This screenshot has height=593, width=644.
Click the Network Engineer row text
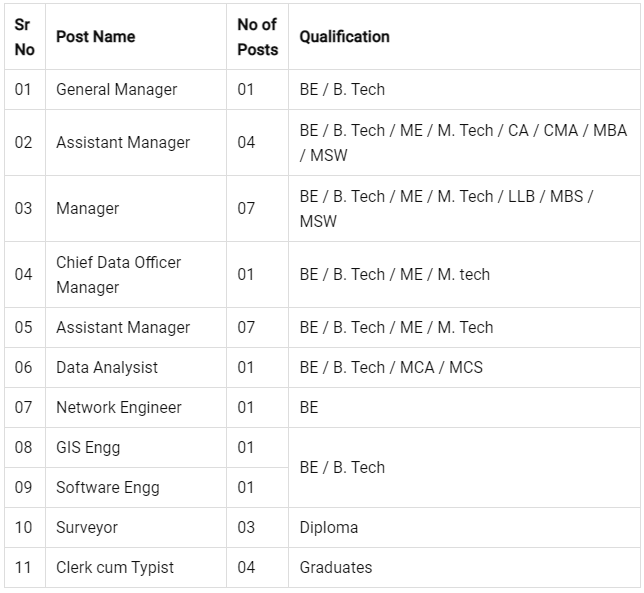119,407
